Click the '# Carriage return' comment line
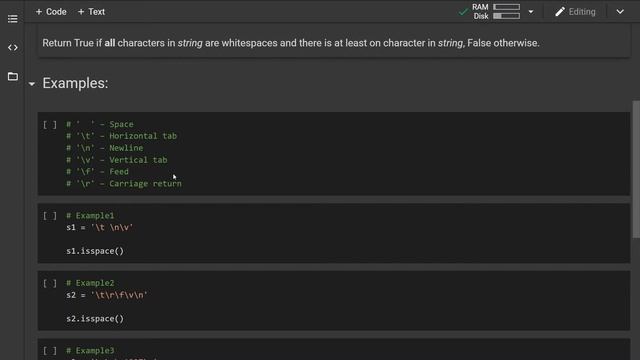Image resolution: width=640 pixels, height=360 pixels. 124,184
